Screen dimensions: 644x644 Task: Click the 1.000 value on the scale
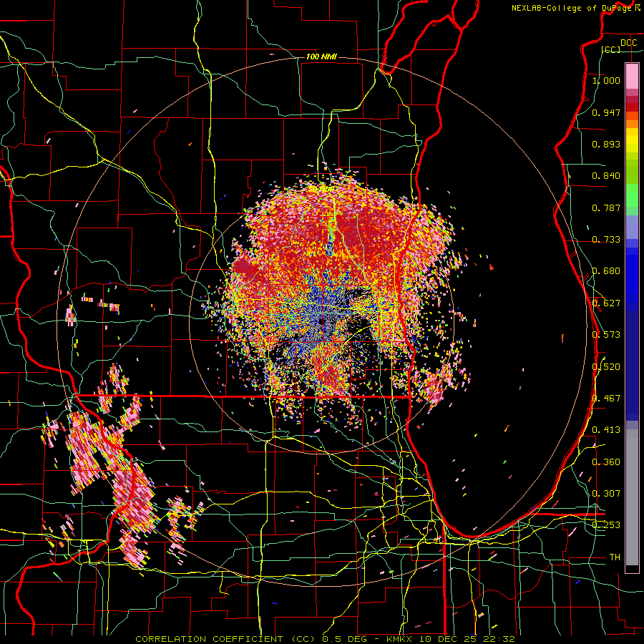tap(606, 80)
